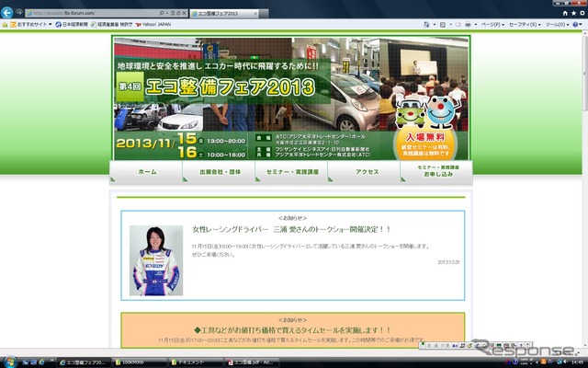Click the add-to-favorites-bar star icon
Viewport: 588px width, 368px height.
click(5, 25)
